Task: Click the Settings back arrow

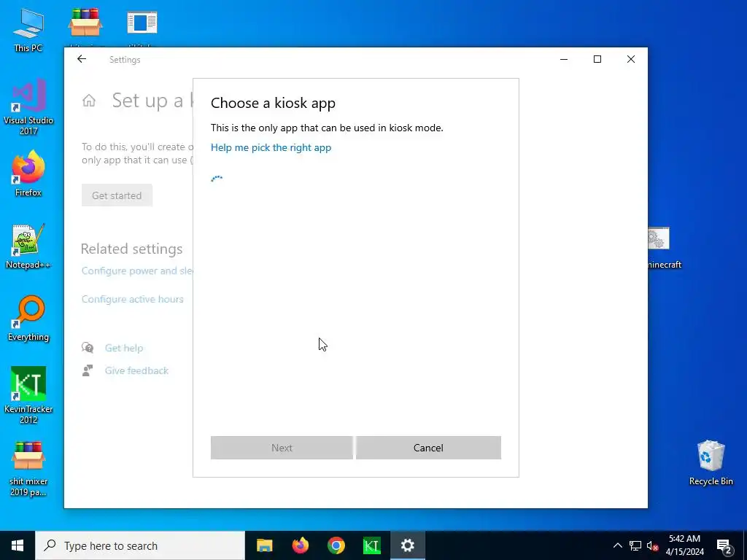Action: click(x=82, y=59)
